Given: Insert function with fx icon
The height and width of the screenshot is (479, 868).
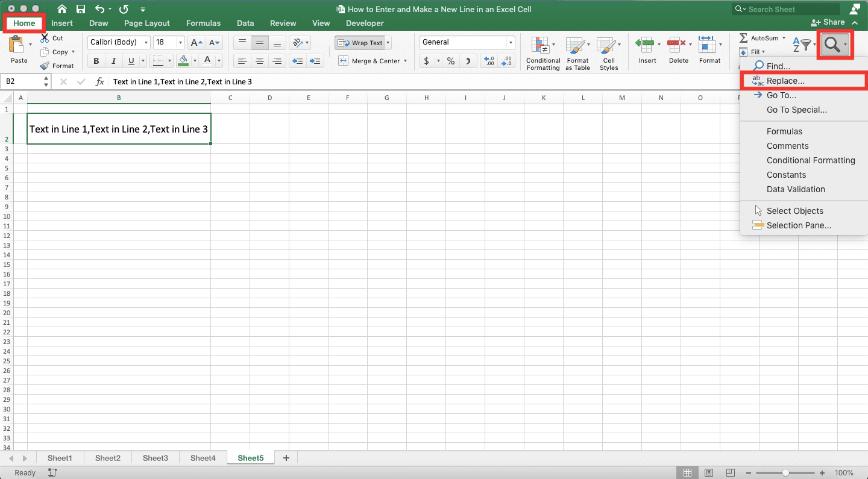Looking at the screenshot, I should pos(100,81).
